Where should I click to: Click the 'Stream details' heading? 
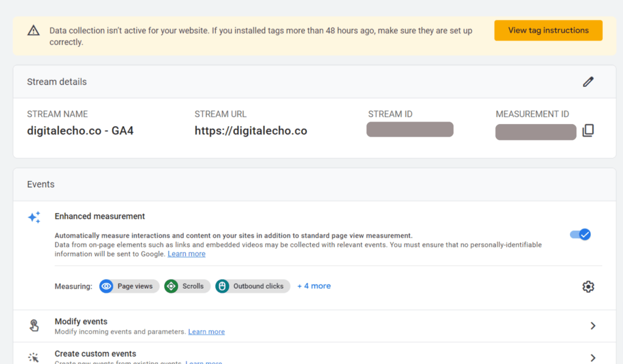coord(57,82)
